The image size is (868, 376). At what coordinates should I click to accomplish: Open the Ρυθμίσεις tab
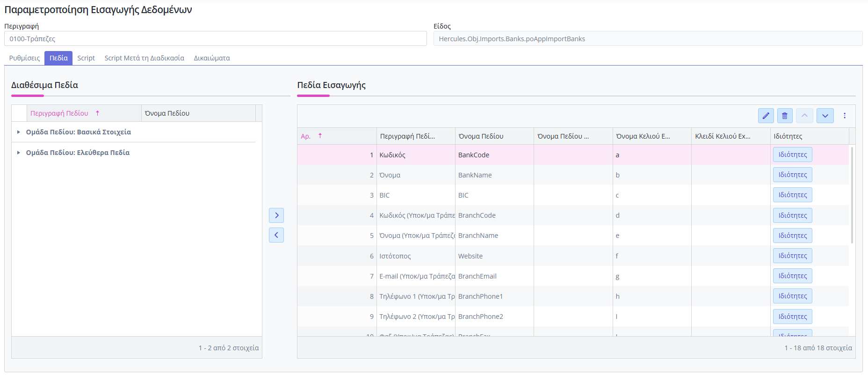point(24,58)
